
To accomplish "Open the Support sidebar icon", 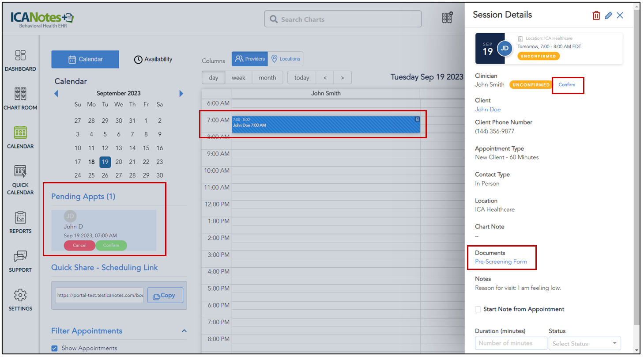I will [x=20, y=257].
